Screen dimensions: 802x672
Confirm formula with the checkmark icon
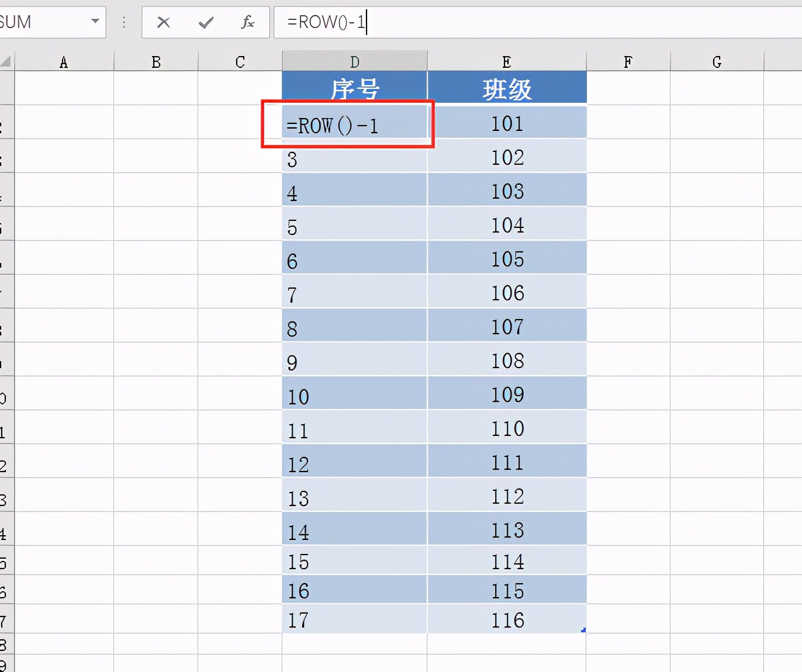coord(206,23)
